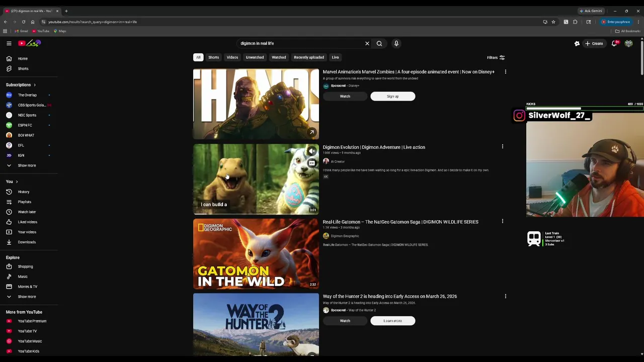Expand the Subscriptions section header
The height and width of the screenshot is (362, 644).
coord(21,85)
